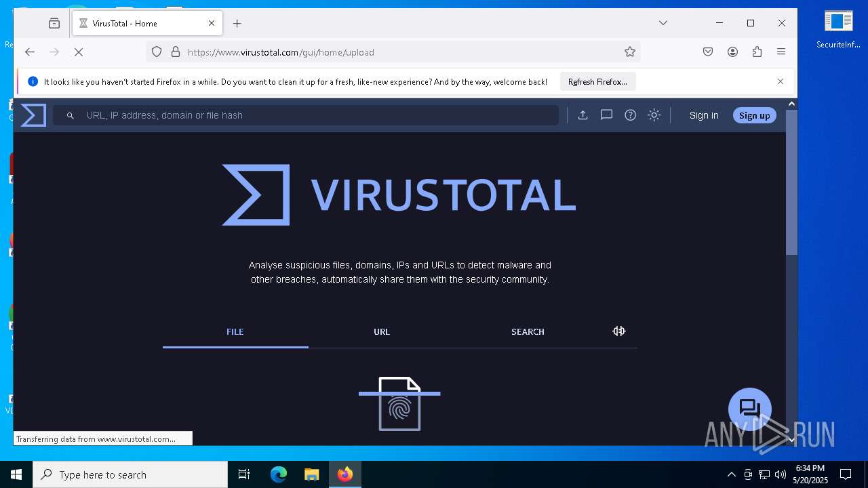Click the volume speaker tray icon
The height and width of the screenshot is (488, 868).
point(781,474)
